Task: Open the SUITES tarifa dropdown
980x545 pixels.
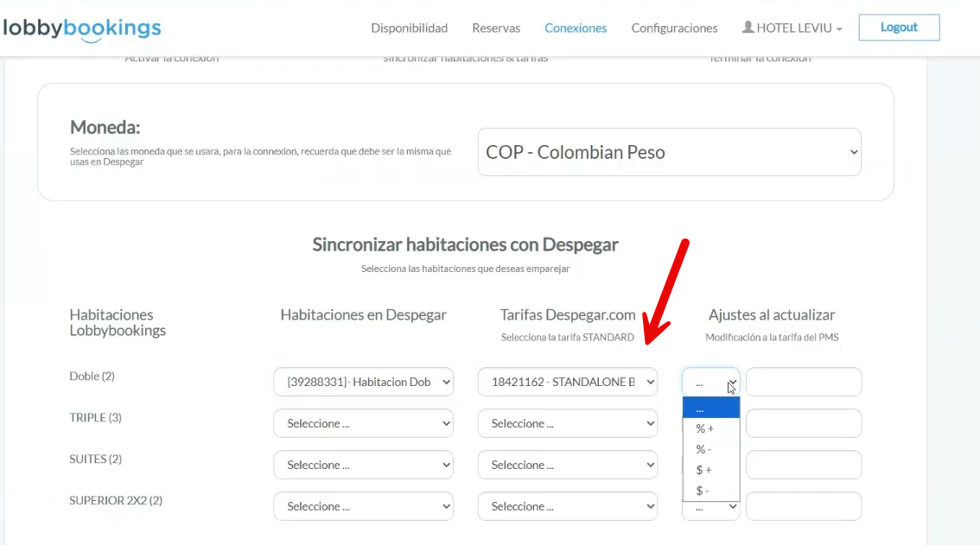Action: [568, 465]
